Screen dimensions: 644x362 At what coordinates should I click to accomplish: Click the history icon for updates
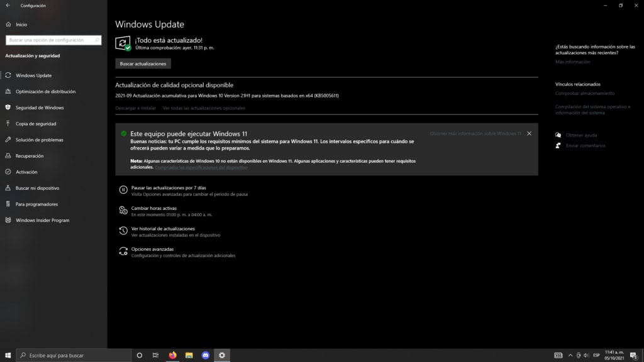click(x=123, y=231)
